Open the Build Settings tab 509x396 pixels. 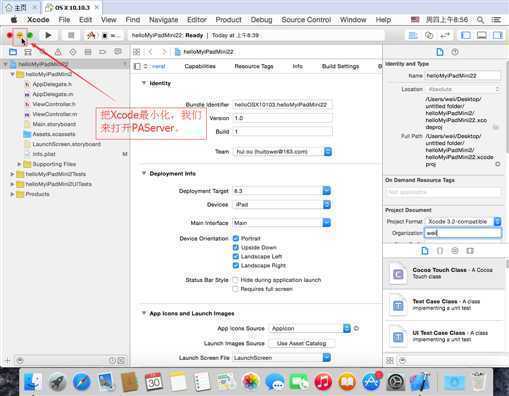click(x=340, y=66)
